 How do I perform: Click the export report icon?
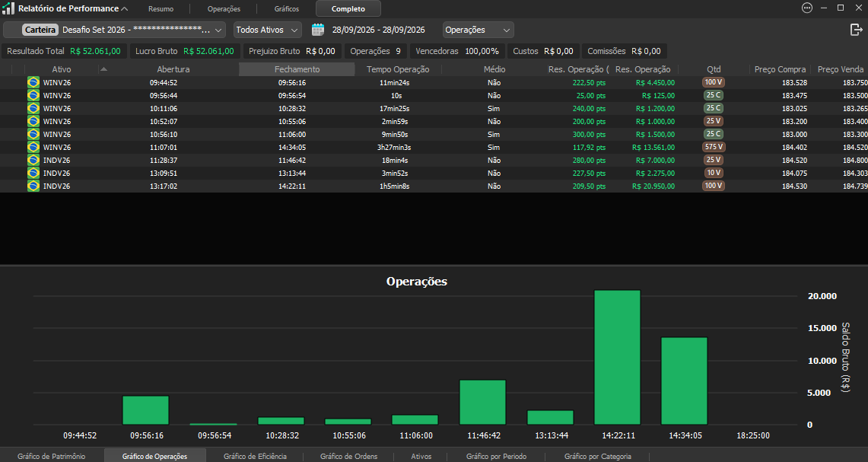pos(856,30)
